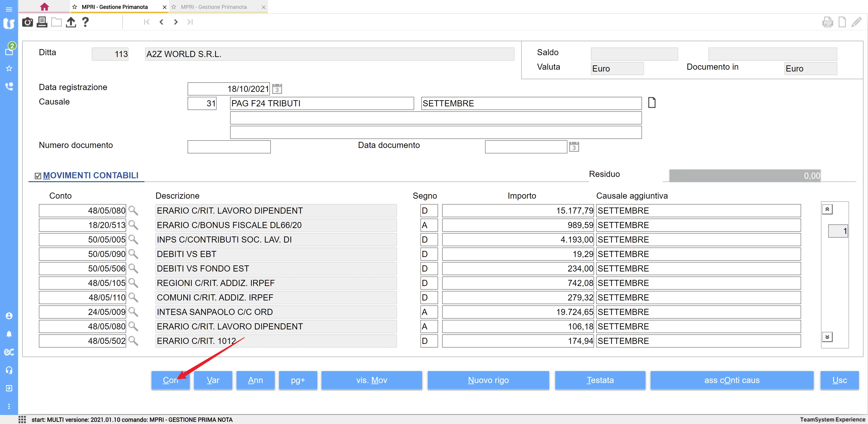This screenshot has height=424, width=868.
Task: Switch to the second MPRI - Gestione Primanota tab
Action: pos(214,7)
